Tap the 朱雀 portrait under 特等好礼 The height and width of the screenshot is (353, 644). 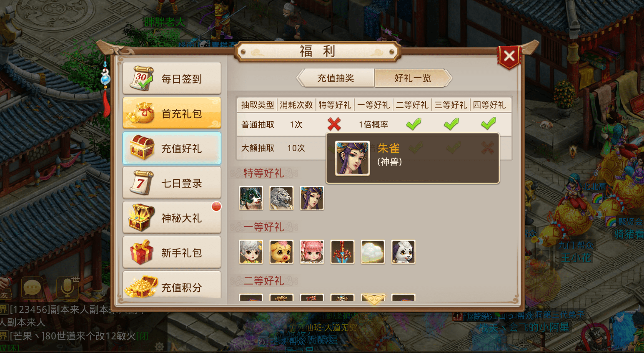click(312, 198)
